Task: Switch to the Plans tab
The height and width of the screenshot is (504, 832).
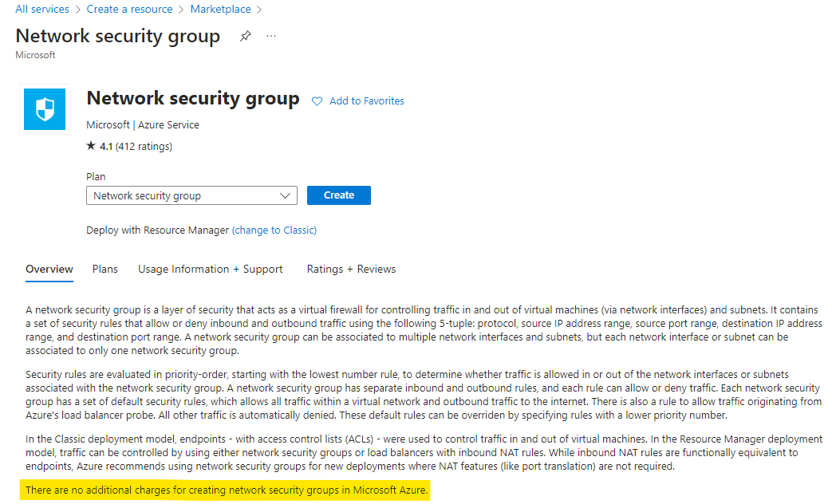Action: (105, 269)
